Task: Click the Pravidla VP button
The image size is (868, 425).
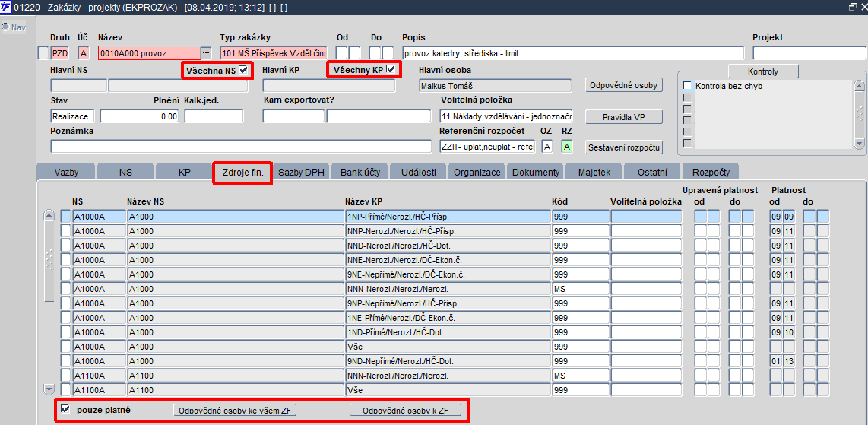Action: click(624, 117)
